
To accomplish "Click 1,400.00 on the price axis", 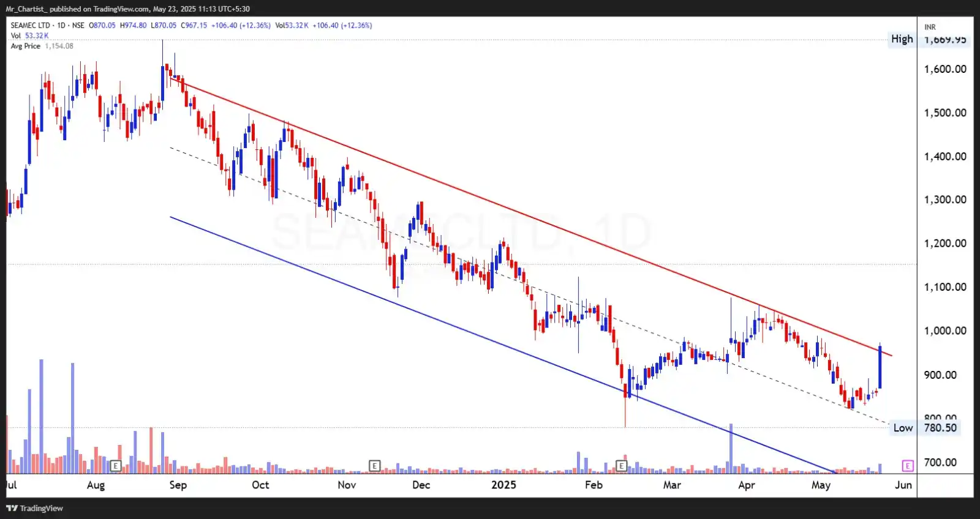I will pos(945,157).
